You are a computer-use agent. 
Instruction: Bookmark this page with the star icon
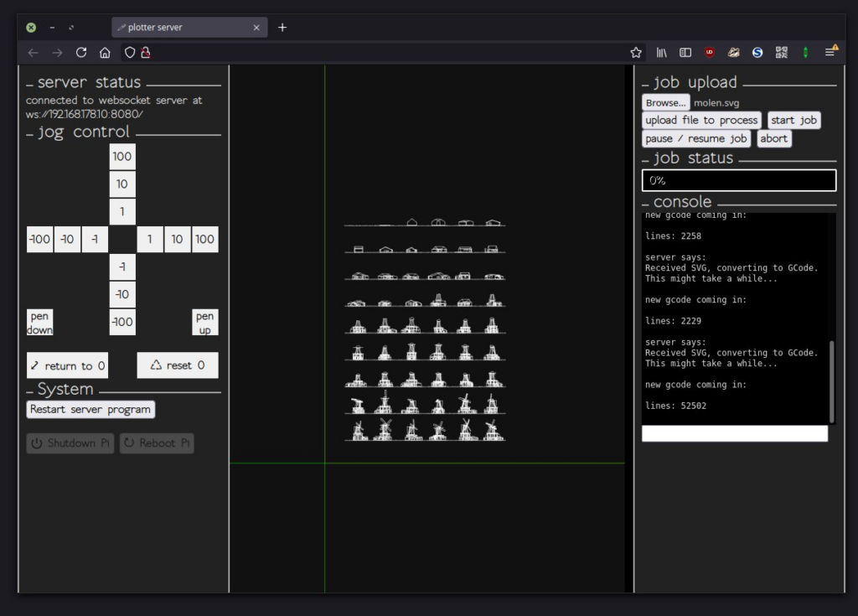point(636,53)
